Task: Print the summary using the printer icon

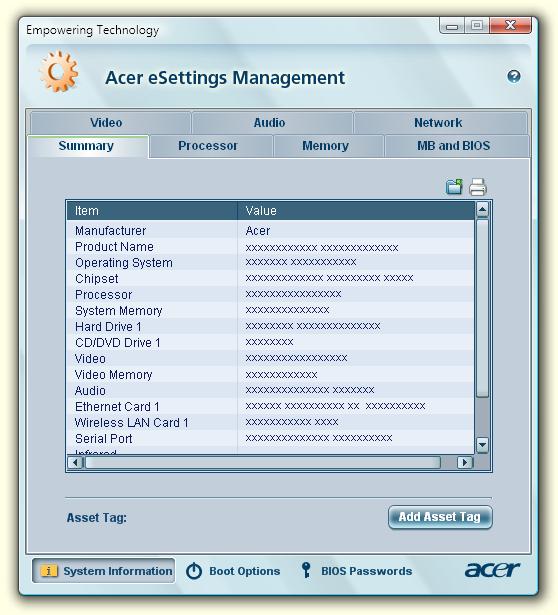Action: pos(478,187)
